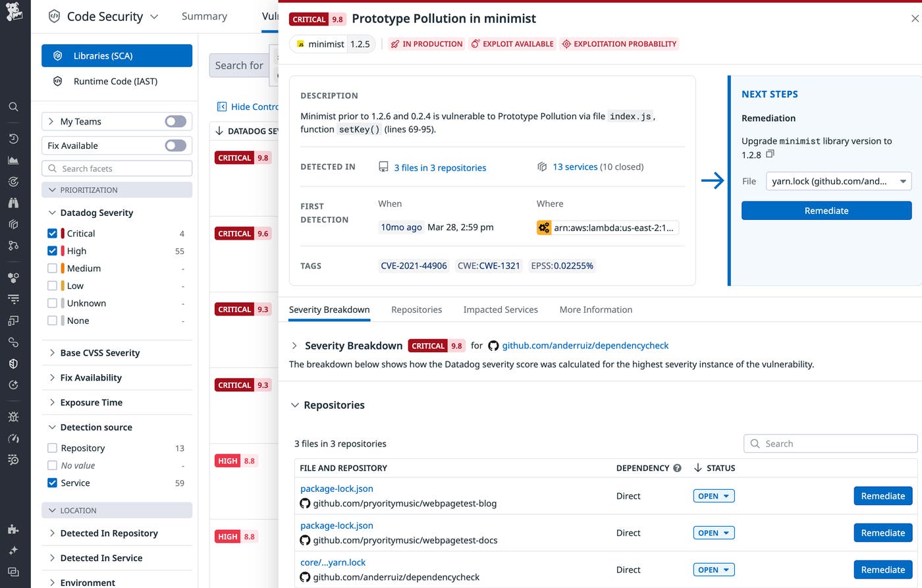Uncheck the Critical severity checkbox
922x588 pixels.
point(51,233)
